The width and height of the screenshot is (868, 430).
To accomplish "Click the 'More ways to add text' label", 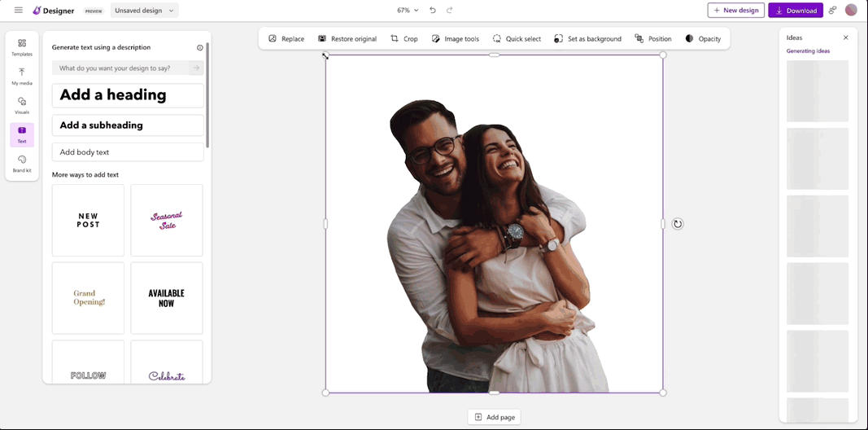I will point(85,174).
